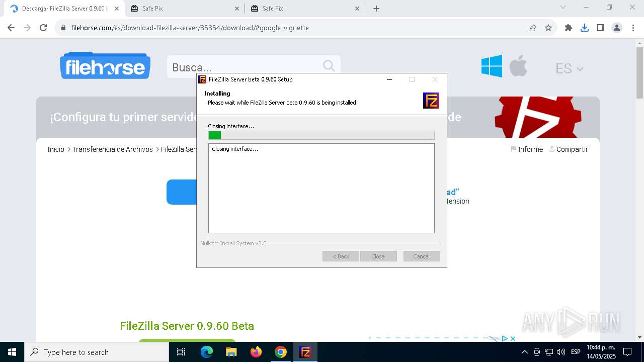Reload the page in Chrome
This screenshot has height=362, width=644.
click(43, 28)
